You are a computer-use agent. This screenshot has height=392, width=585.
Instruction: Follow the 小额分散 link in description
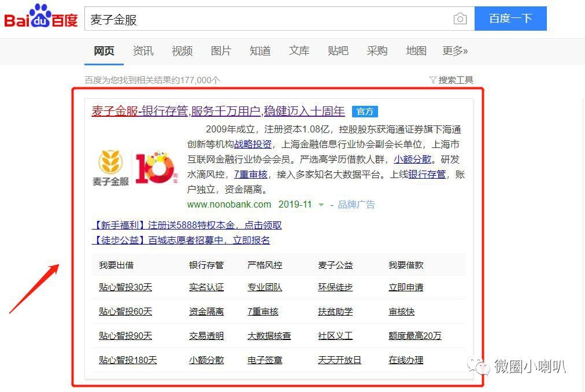coord(412,160)
